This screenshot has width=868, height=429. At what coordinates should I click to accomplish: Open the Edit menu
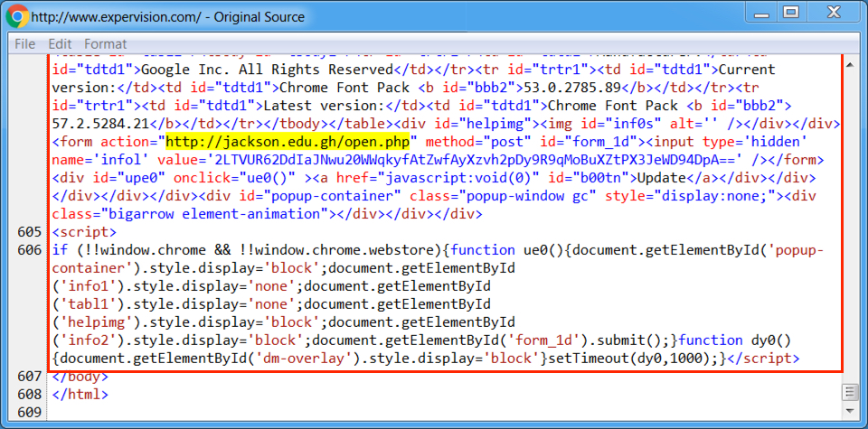(x=60, y=43)
